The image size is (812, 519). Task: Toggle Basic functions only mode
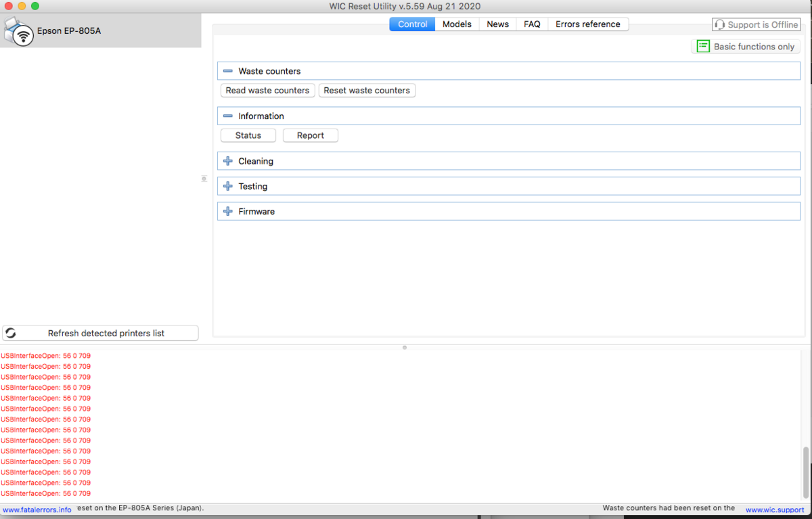coord(746,47)
